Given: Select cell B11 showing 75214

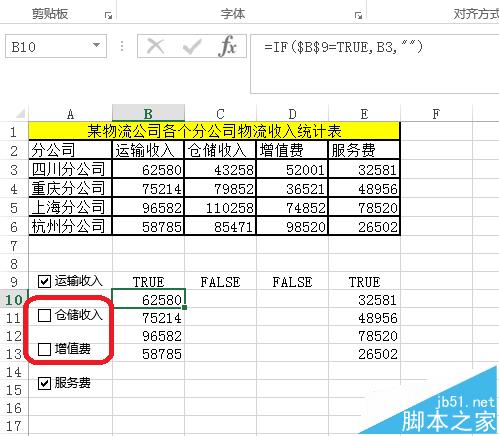Looking at the screenshot, I should [148, 318].
